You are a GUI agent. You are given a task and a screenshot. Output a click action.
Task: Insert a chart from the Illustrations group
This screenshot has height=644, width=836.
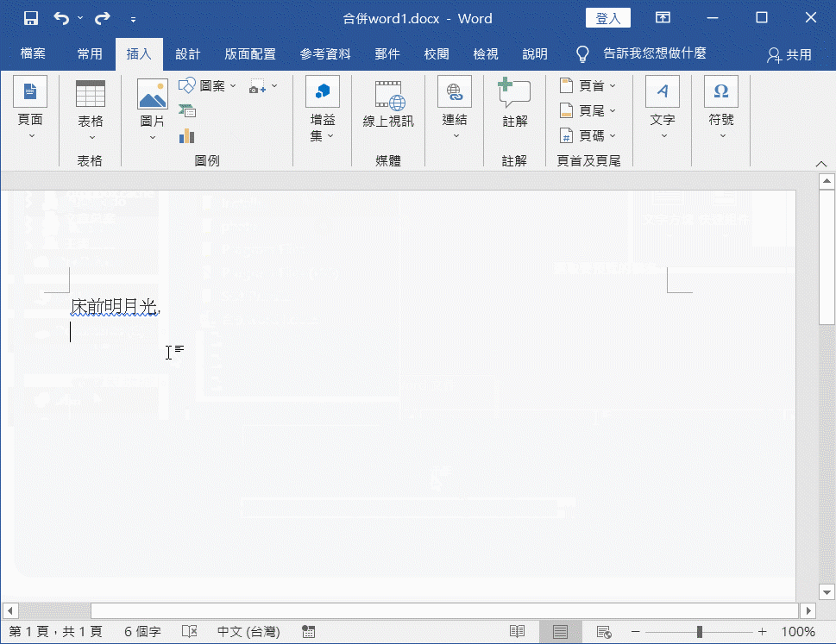coord(187,135)
